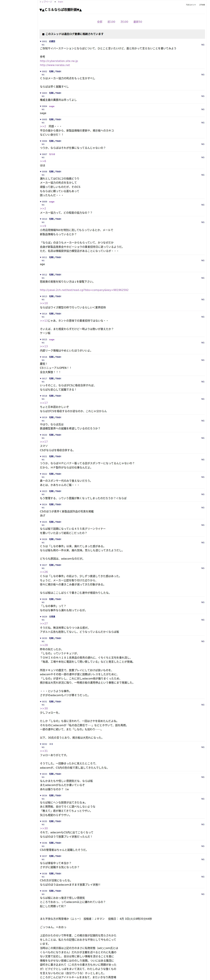The image size is (210, 980).
Task: Click the sage name link on post 0004
Action: [x=52, y=106]
